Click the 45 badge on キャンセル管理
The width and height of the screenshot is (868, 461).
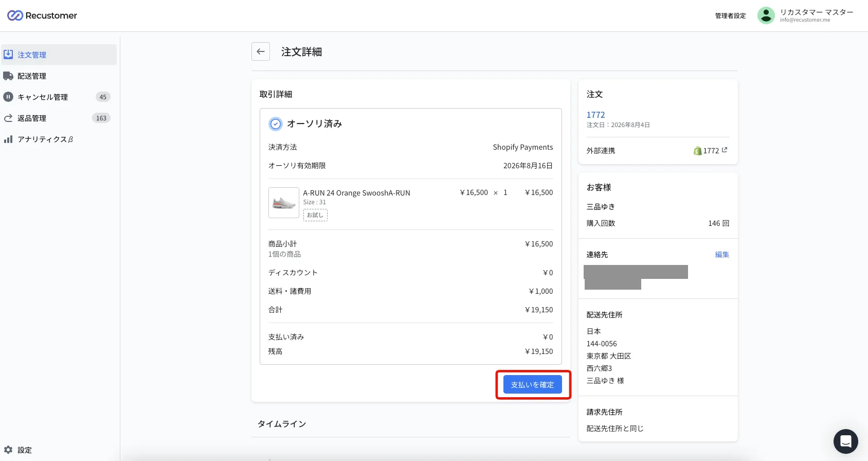(x=103, y=97)
